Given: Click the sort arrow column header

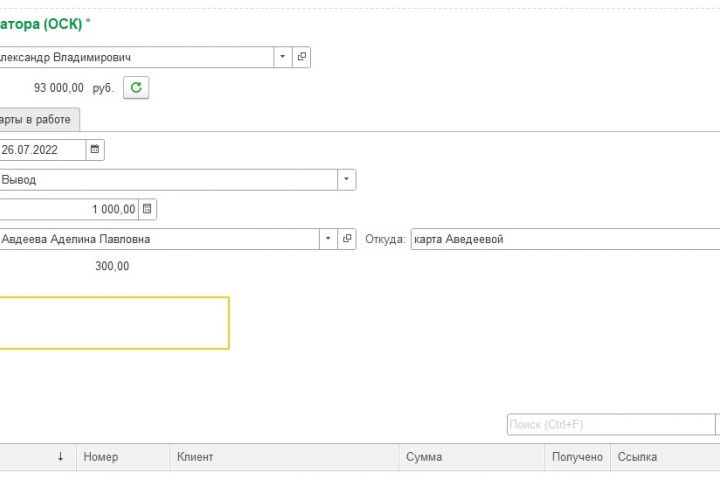Looking at the screenshot, I should pos(60,457).
